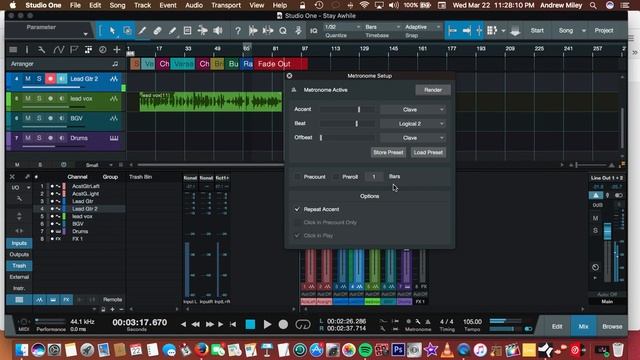Open Photoshop from the Dock

point(398,350)
